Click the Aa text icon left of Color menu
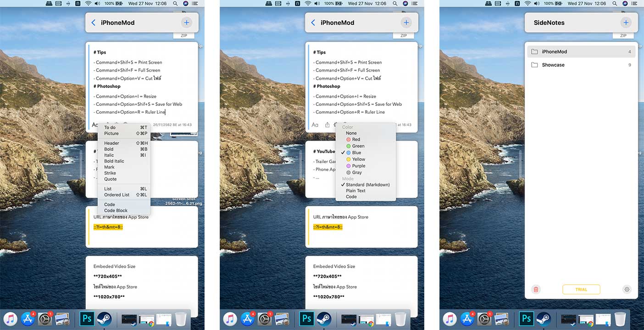This screenshot has height=330, width=644. pyautogui.click(x=315, y=125)
